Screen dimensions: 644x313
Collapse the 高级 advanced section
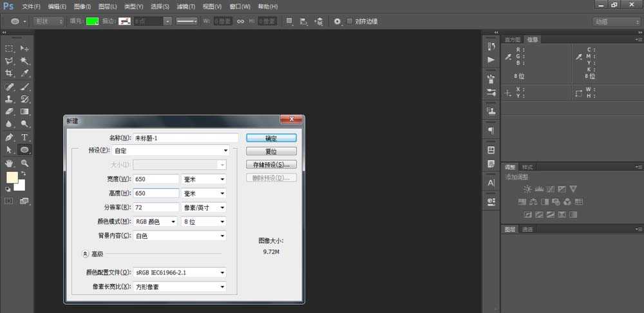(x=84, y=254)
